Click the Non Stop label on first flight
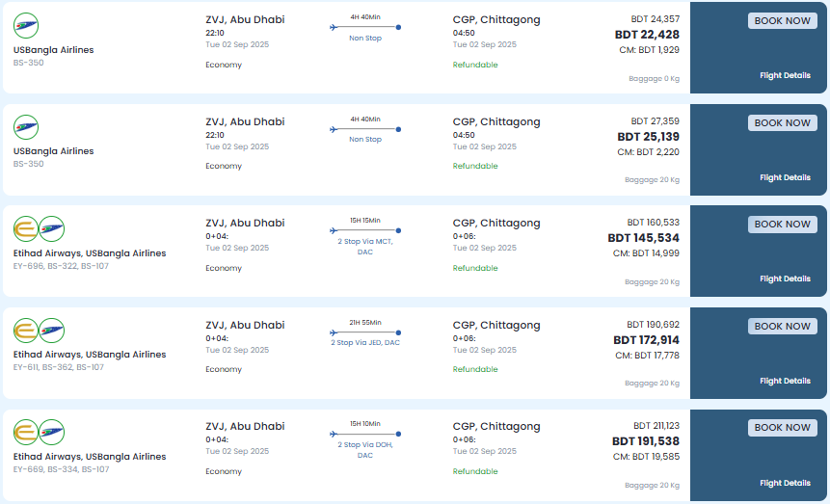This screenshot has width=830, height=504. pos(365,39)
